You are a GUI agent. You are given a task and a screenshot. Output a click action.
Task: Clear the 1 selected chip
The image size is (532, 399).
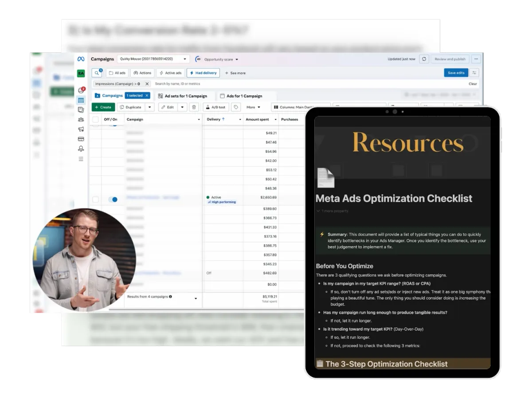coord(147,95)
